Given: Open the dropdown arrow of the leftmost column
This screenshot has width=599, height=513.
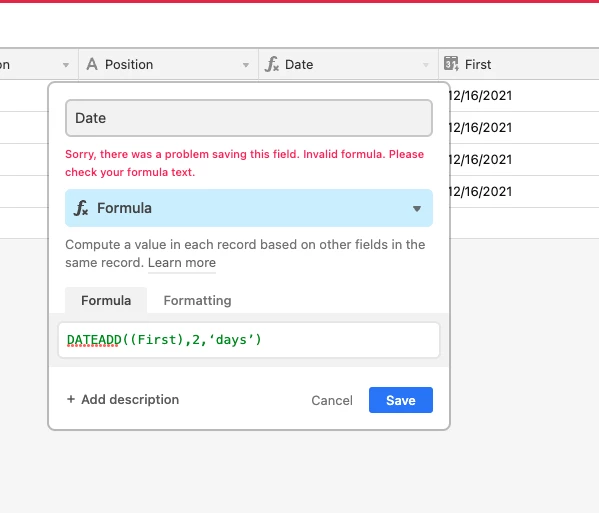Looking at the screenshot, I should click(66, 65).
